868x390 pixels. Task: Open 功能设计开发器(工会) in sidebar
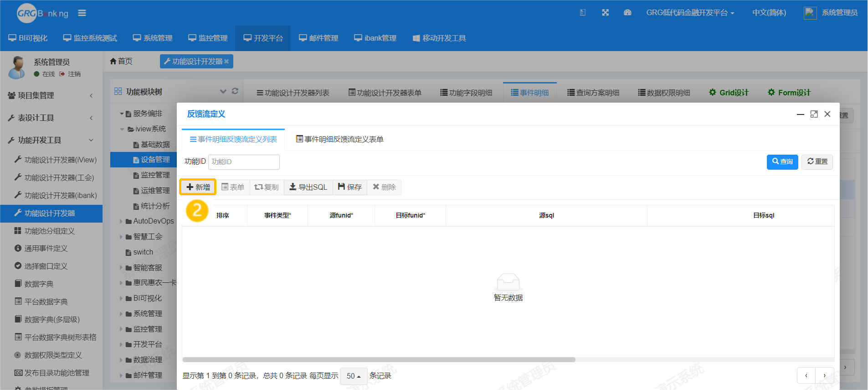(54, 177)
